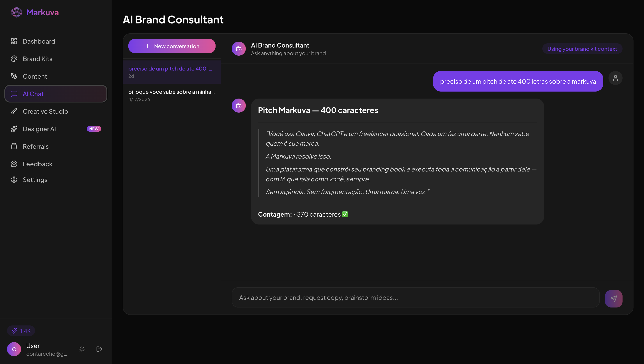644x364 pixels.
Task: Select the Content pen icon
Action: (14, 76)
